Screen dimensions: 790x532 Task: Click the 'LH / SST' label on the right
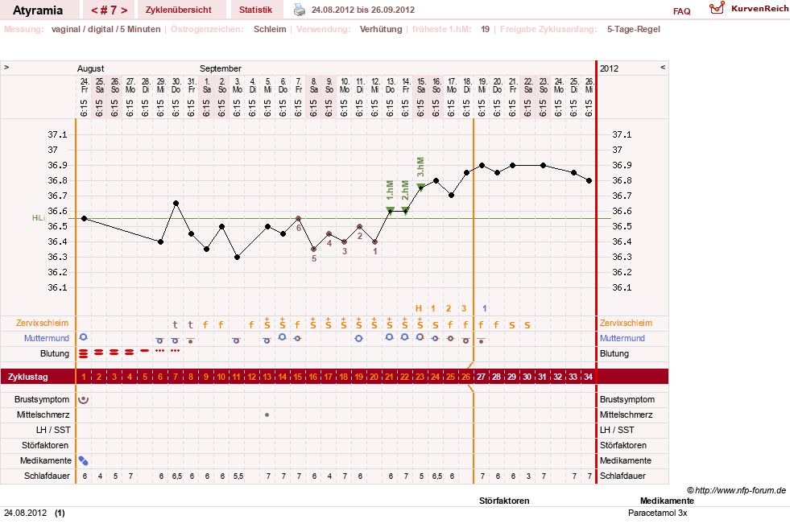click(x=617, y=431)
